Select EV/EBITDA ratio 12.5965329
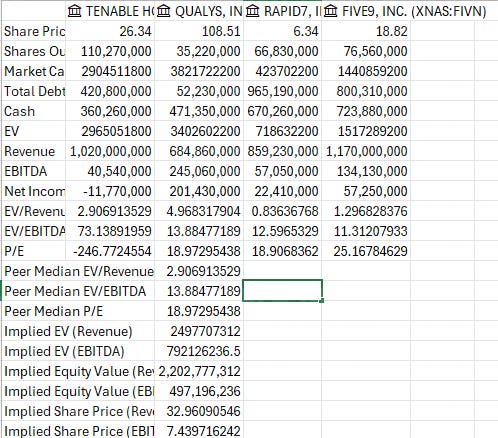 click(285, 231)
